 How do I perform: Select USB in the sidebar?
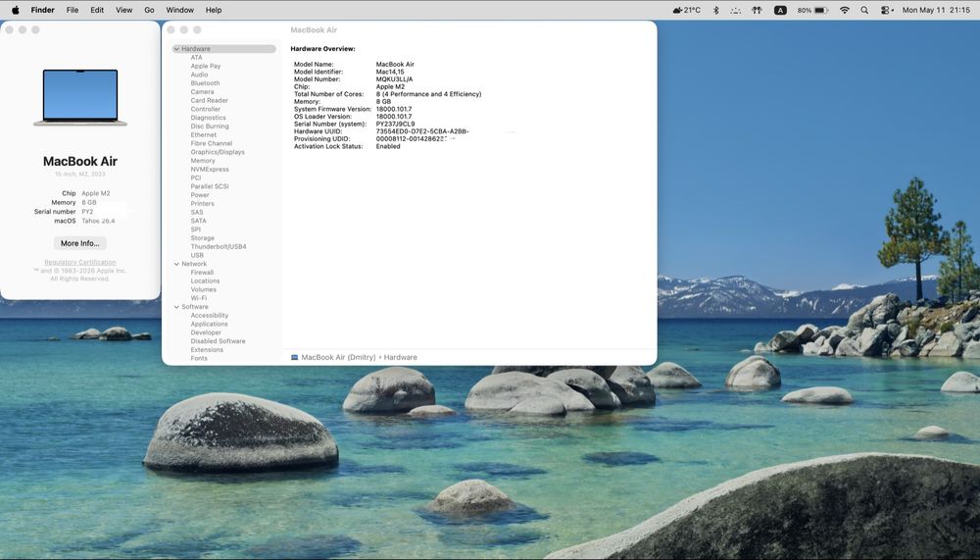197,255
